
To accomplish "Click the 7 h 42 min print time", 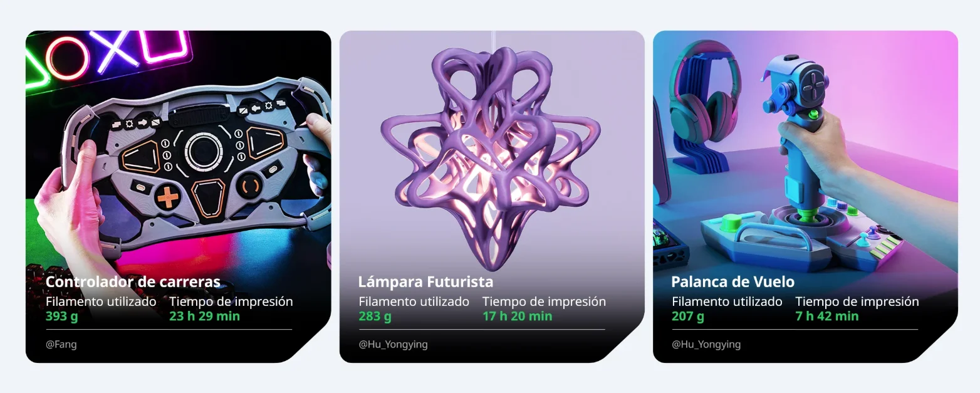I will point(827,316).
